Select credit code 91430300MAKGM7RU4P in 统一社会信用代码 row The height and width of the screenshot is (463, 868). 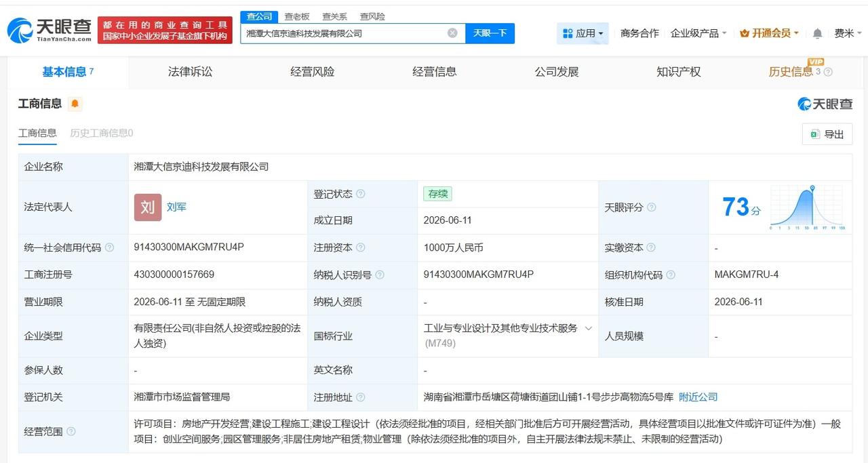[189, 247]
